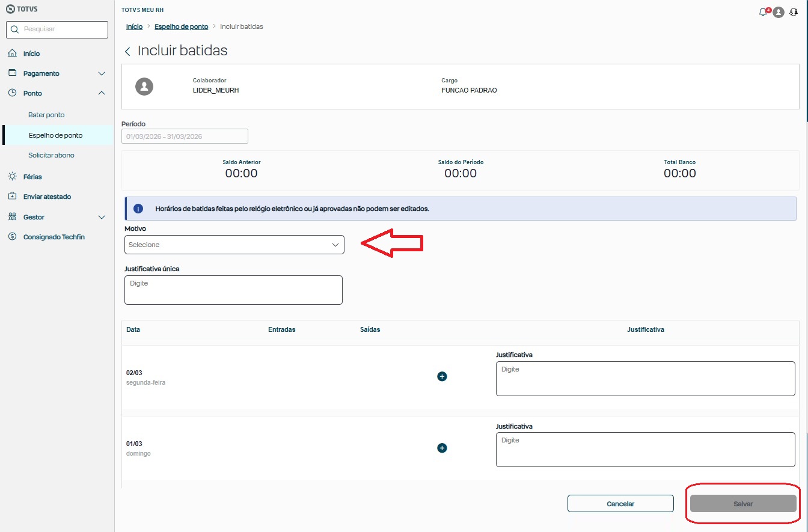This screenshot has width=808, height=532.
Task: Open Bater ponto in the sidebar
Action: pyautogui.click(x=46, y=115)
